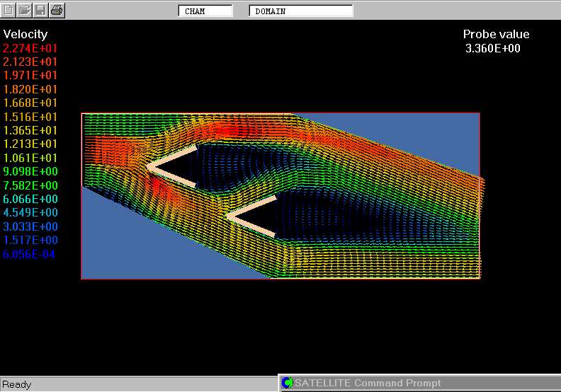Click maximum legend value 2.274E+01

pyautogui.click(x=30, y=48)
